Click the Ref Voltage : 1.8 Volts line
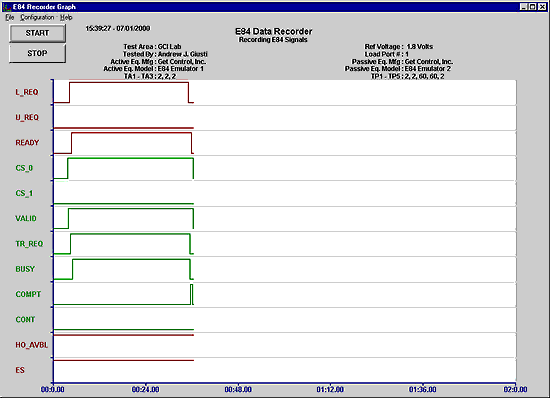The height and width of the screenshot is (398, 550). (x=399, y=47)
